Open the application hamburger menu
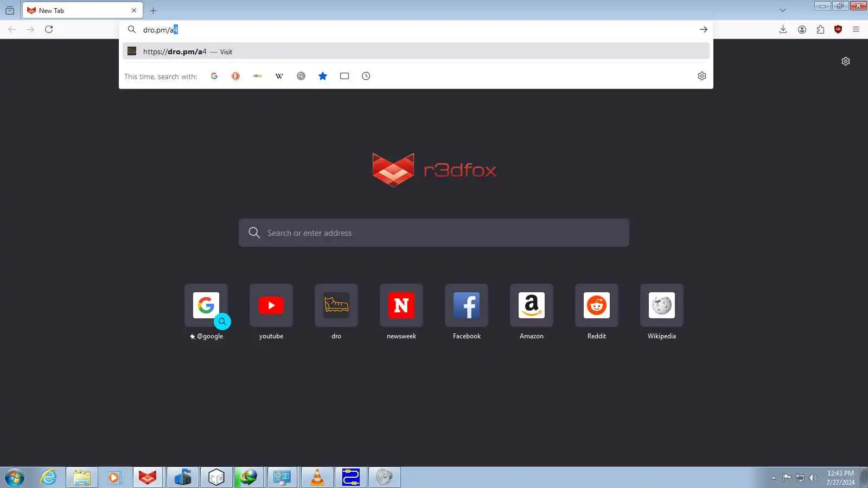 [x=856, y=29]
